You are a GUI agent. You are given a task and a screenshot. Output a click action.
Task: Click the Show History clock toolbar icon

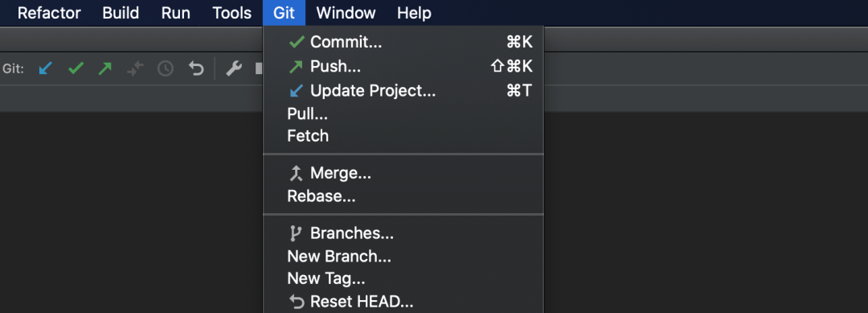click(x=166, y=68)
